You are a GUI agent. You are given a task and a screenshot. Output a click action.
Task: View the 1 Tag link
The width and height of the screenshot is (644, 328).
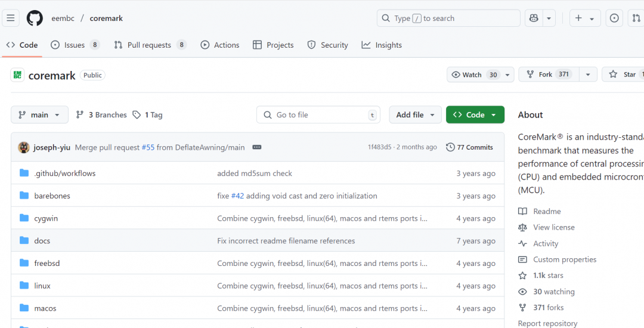tap(147, 115)
